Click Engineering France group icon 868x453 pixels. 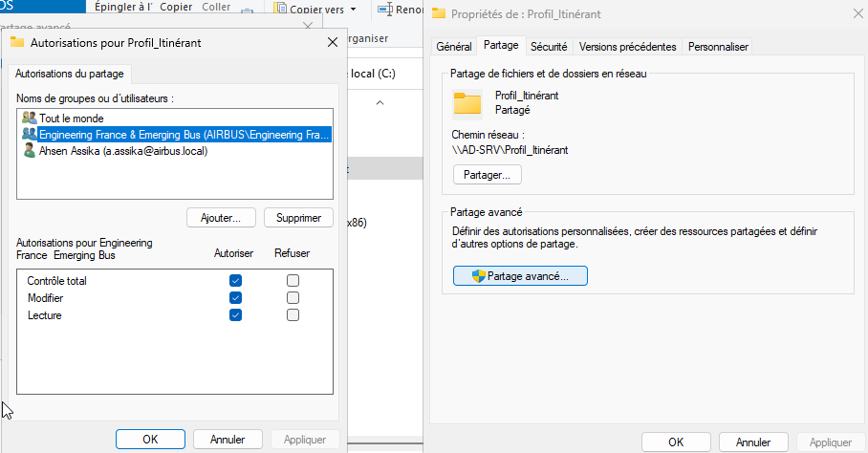[x=30, y=135]
